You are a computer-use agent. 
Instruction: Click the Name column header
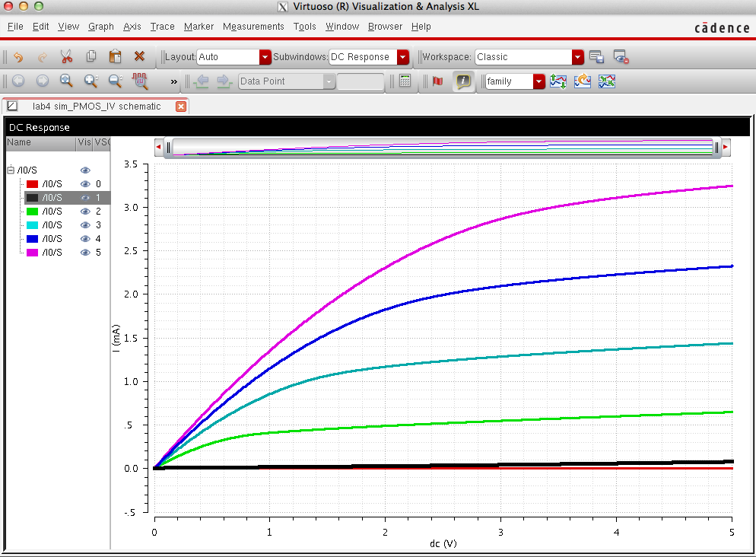point(41,143)
